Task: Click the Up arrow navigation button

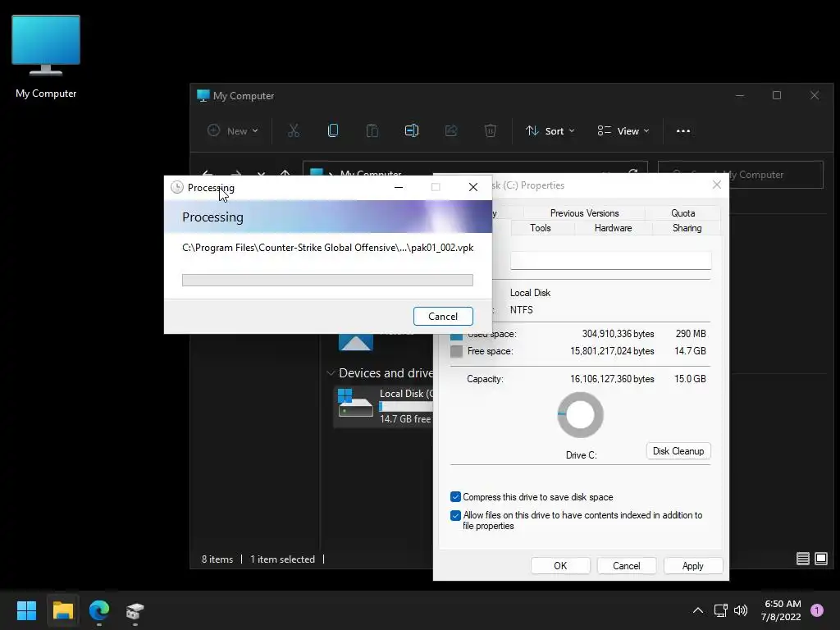Action: (x=285, y=172)
